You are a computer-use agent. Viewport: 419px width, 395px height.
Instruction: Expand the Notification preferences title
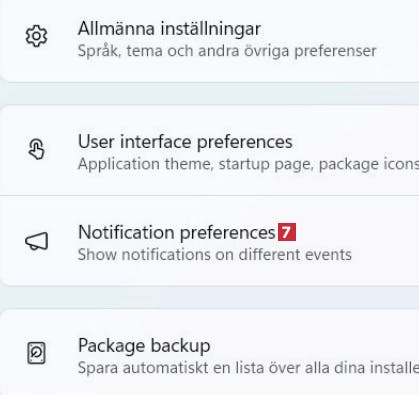point(176,233)
